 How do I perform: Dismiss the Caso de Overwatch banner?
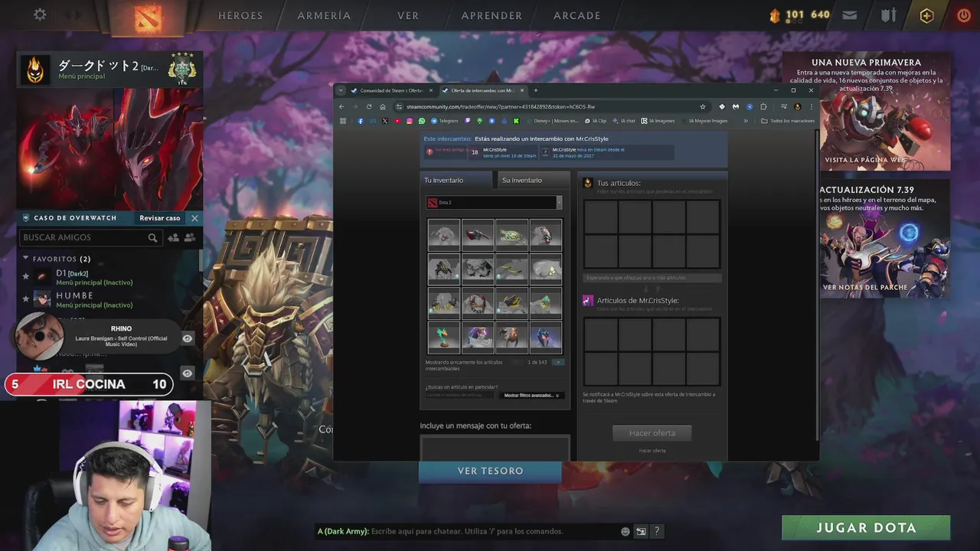(194, 218)
